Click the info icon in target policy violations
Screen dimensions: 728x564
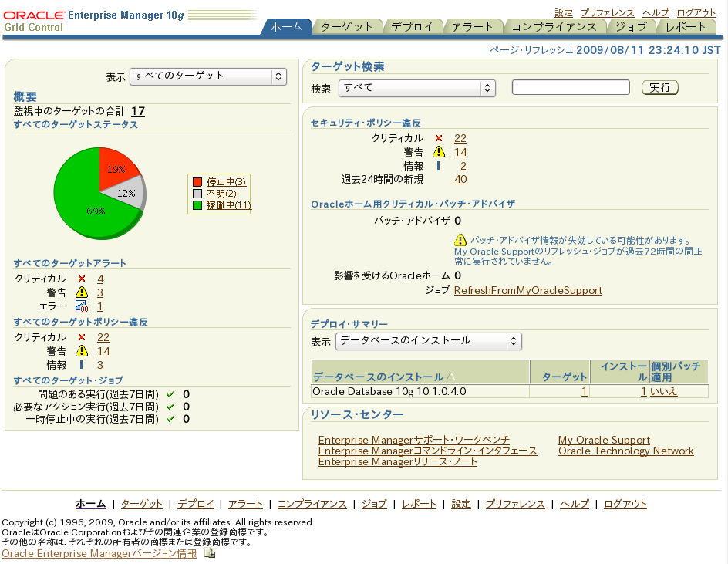click(82, 365)
